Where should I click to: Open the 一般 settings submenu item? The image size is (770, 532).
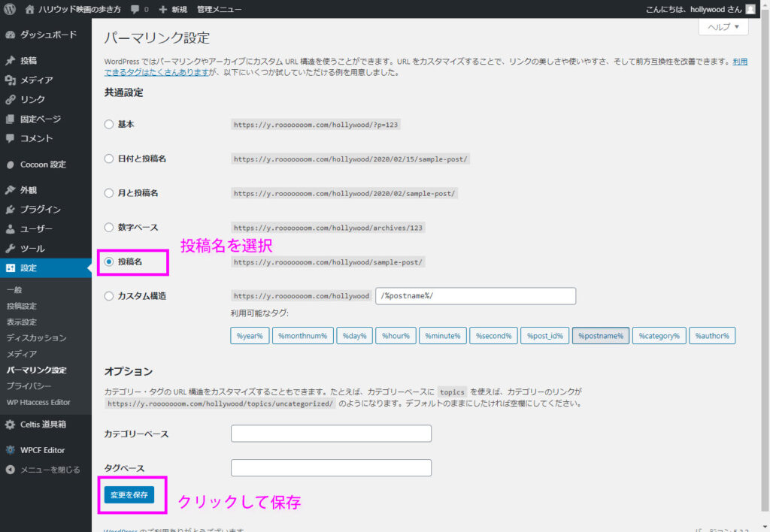pos(14,290)
